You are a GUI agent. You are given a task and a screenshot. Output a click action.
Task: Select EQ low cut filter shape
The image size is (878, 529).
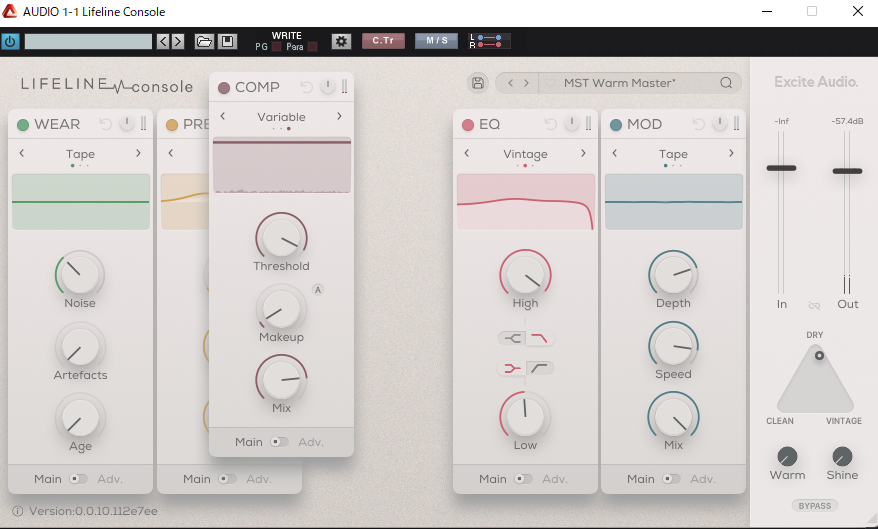click(540, 368)
